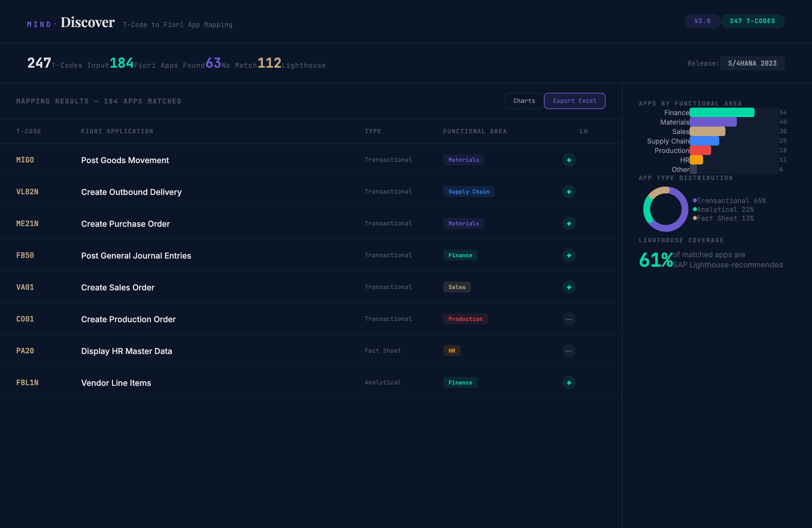
Task: Click the Lighthouse star icon for MIGO
Action: 569,160
